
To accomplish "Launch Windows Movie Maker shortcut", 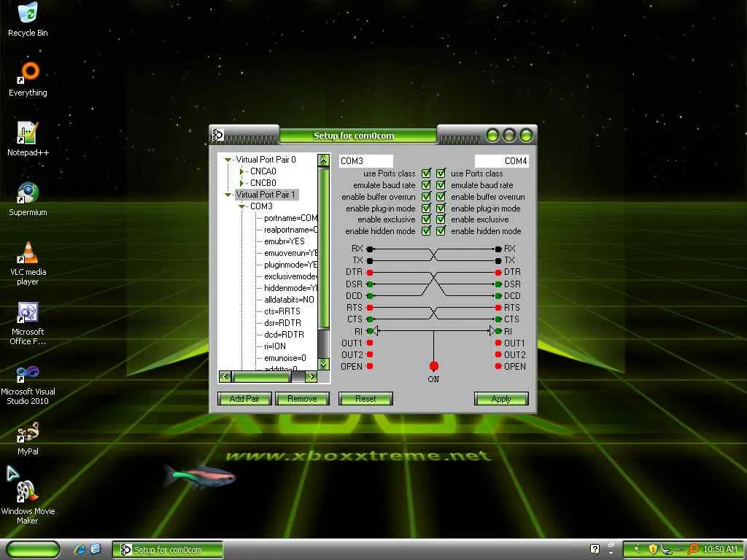I will coord(28,502).
